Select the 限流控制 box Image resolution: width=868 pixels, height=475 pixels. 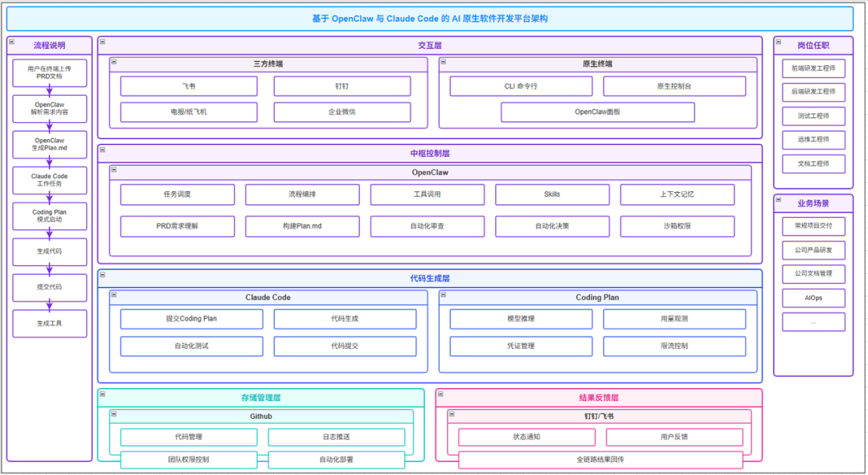pos(674,346)
